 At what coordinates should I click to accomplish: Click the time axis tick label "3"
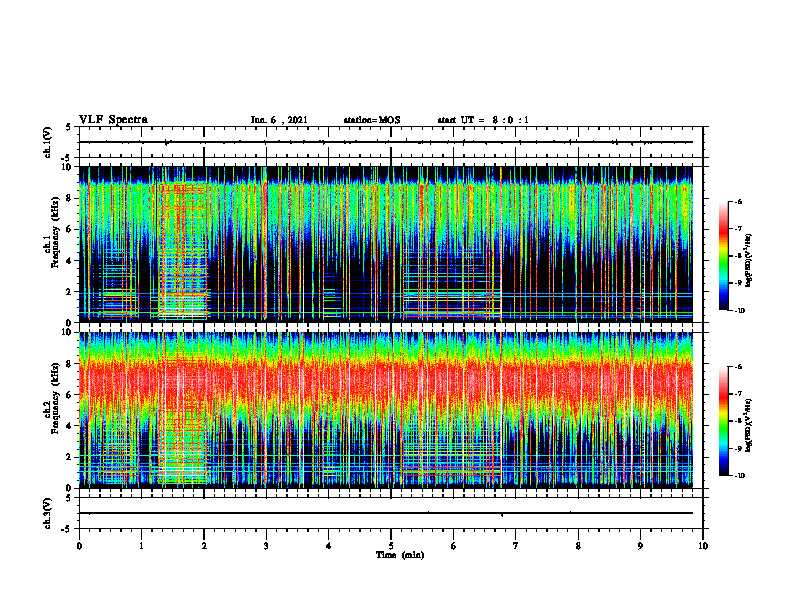click(266, 546)
